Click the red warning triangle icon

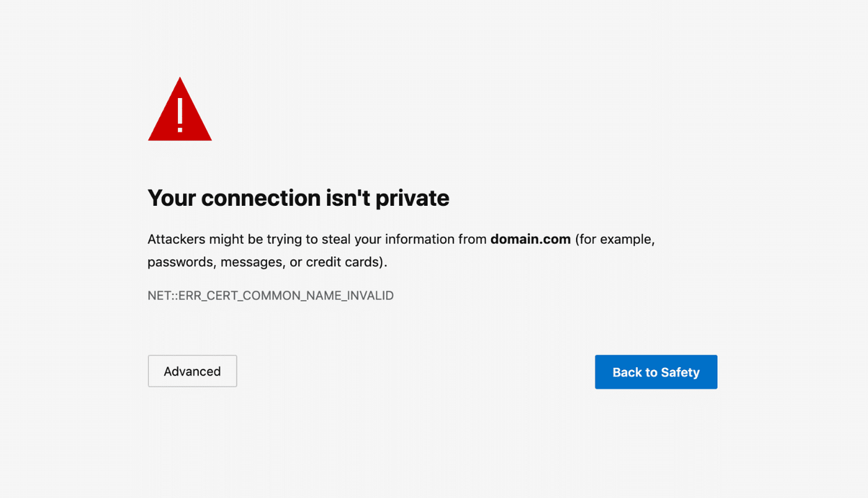[x=179, y=111]
